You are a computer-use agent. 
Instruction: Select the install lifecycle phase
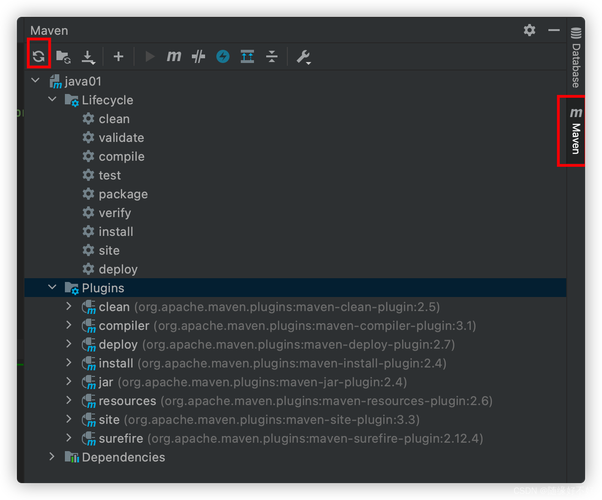(116, 232)
